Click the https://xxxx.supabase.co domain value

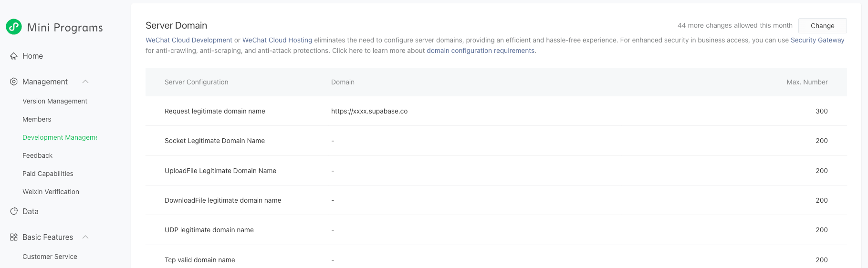[369, 111]
